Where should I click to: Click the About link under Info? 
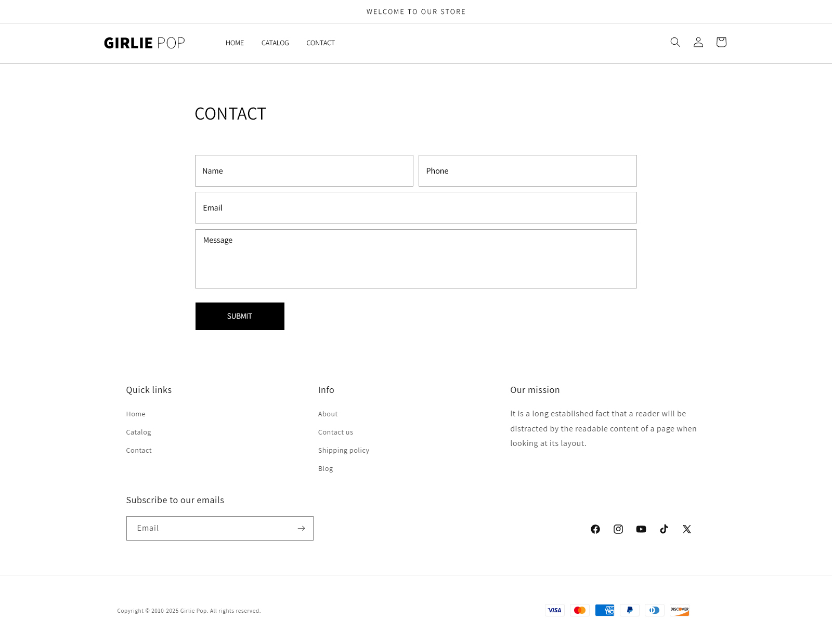[328, 414]
